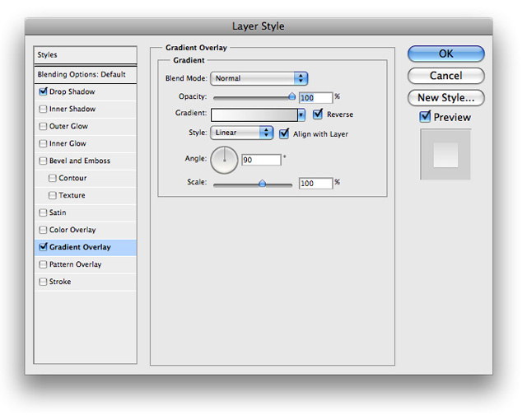Select the Color Overlay label
This screenshot has height=420, width=527.
tap(72, 230)
